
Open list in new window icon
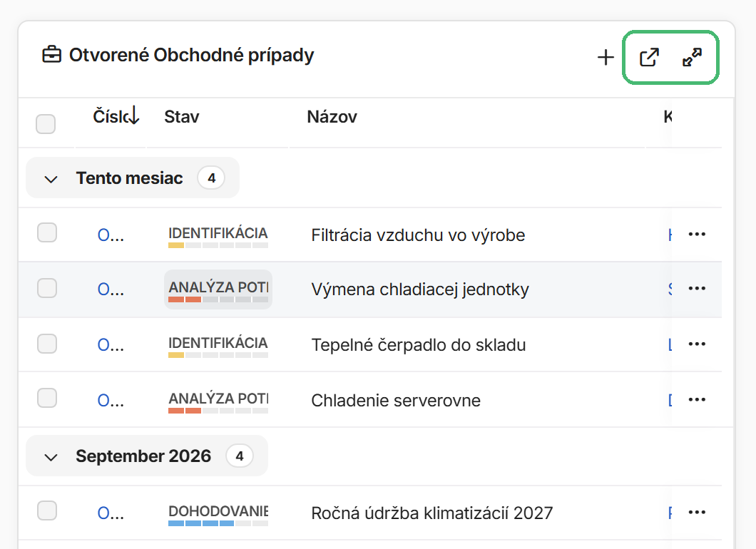[x=649, y=57]
